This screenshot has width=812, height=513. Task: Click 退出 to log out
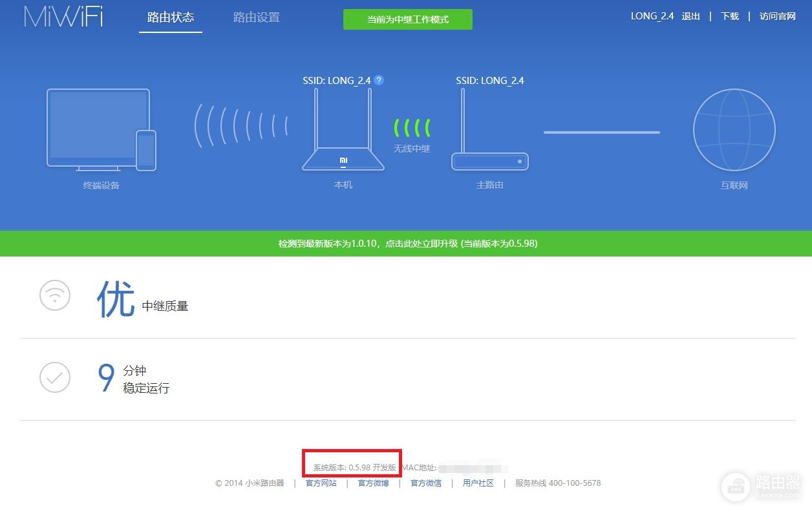click(691, 16)
